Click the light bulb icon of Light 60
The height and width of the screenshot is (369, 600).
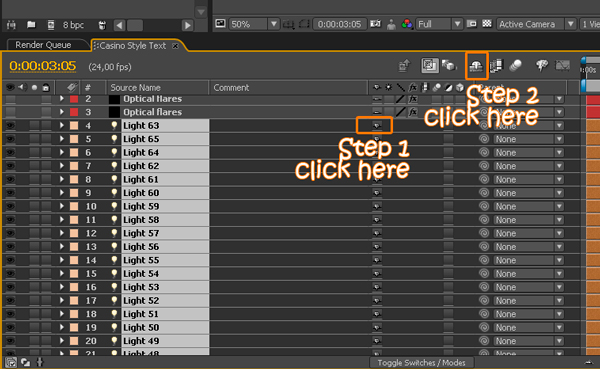114,193
